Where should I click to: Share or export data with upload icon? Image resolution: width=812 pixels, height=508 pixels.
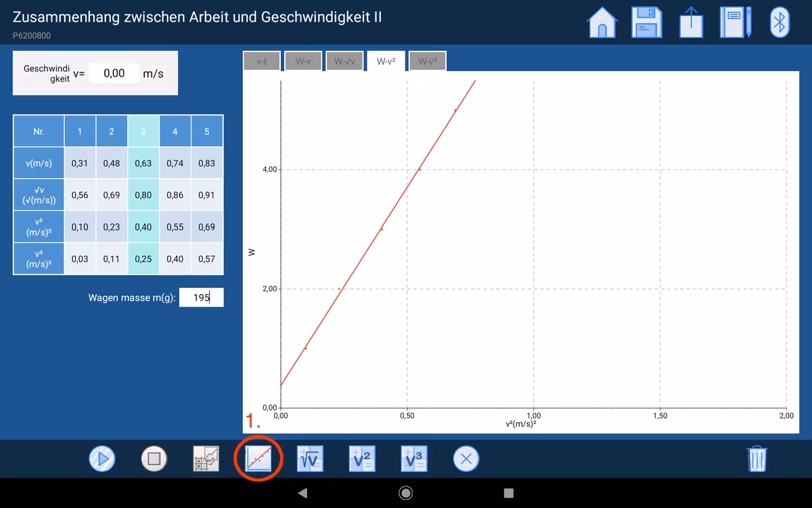pyautogui.click(x=691, y=23)
